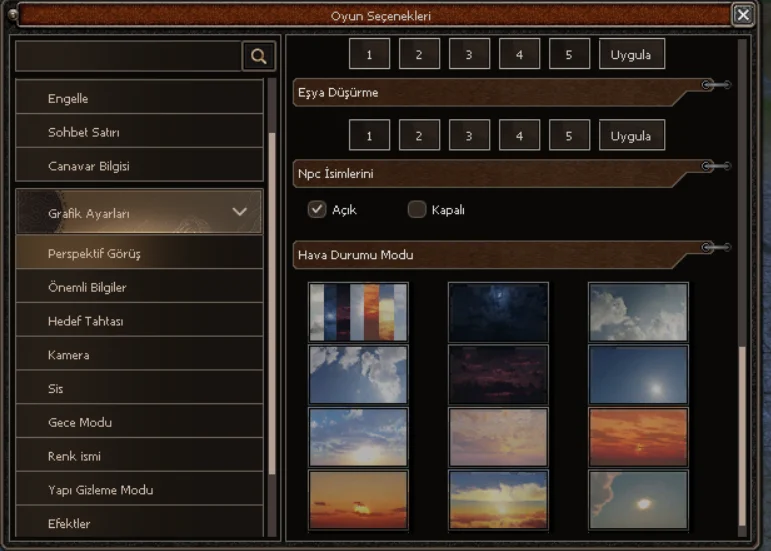Enable the Açık checkbox for NPC names
The image size is (771, 551).
[x=317, y=209]
